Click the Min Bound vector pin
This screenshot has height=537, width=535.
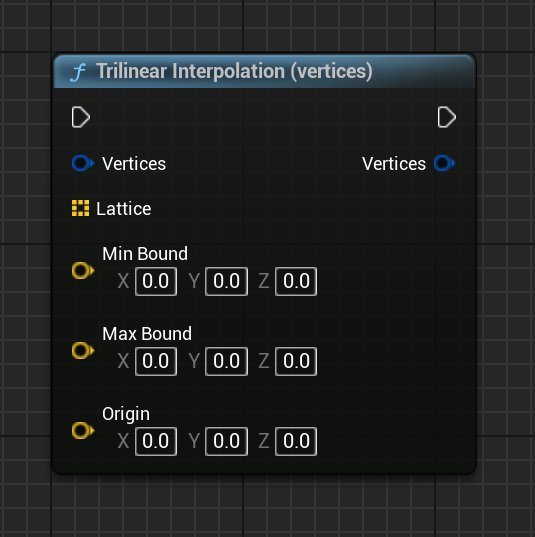[x=83, y=271]
